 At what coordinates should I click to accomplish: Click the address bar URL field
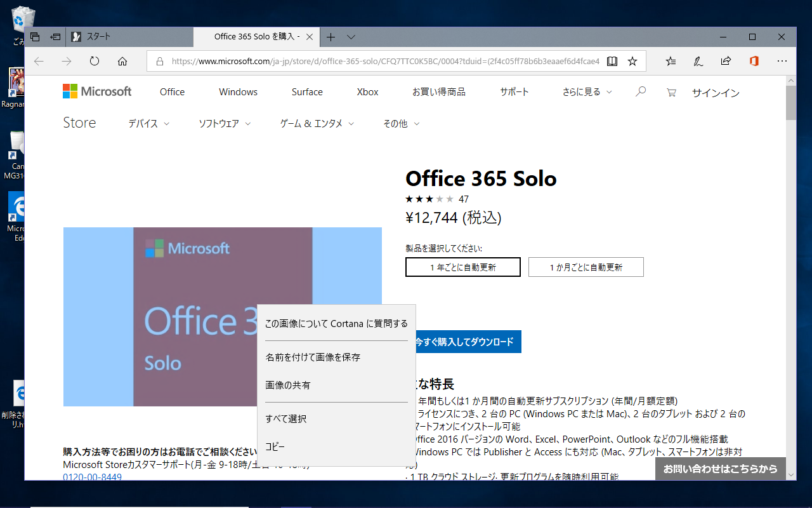pyautogui.click(x=385, y=62)
